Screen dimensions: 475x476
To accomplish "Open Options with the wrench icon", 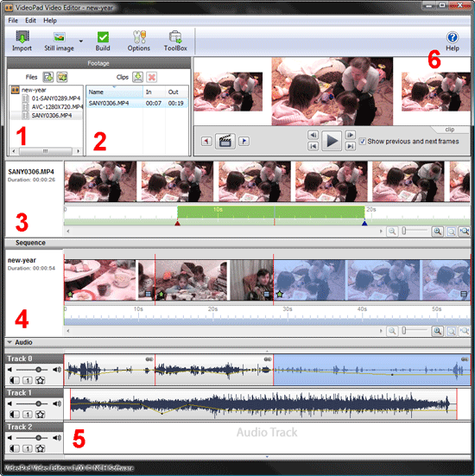I will click(139, 37).
